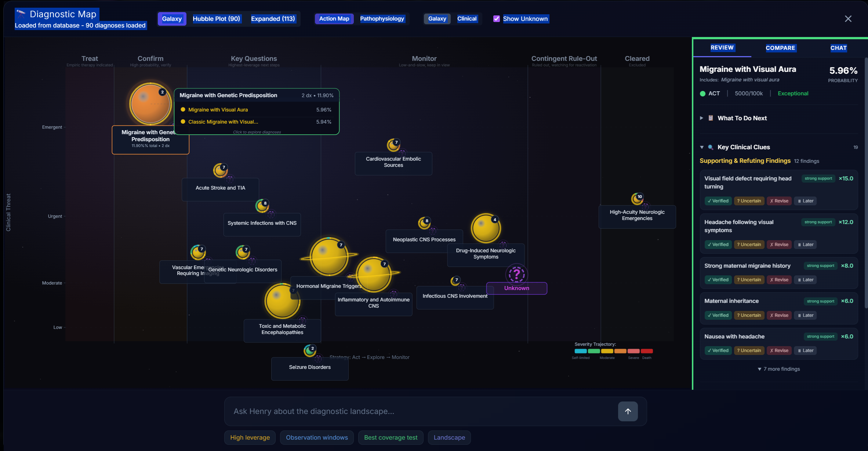Switch to the Pathophysiology map

382,19
